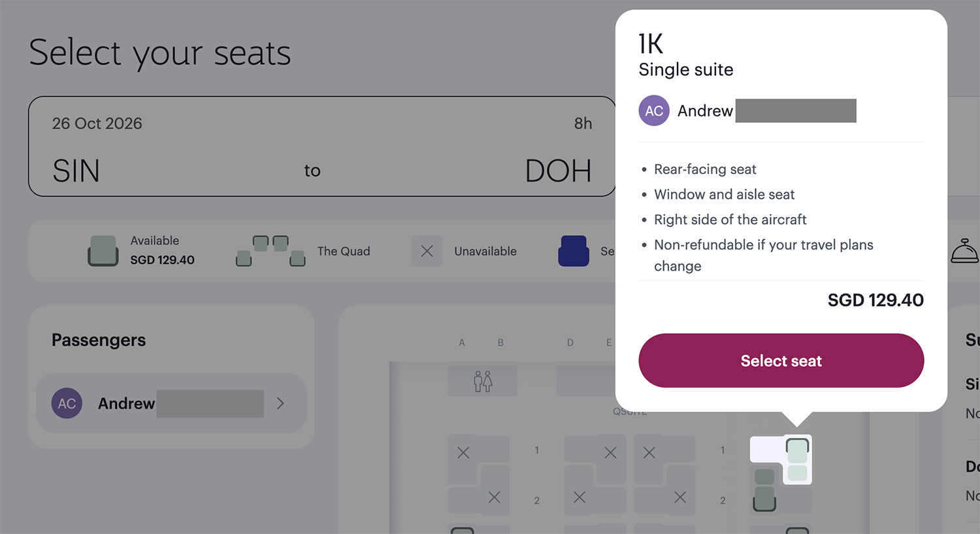Click the lavatory icon on the seat map
980x534 pixels.
(x=483, y=381)
